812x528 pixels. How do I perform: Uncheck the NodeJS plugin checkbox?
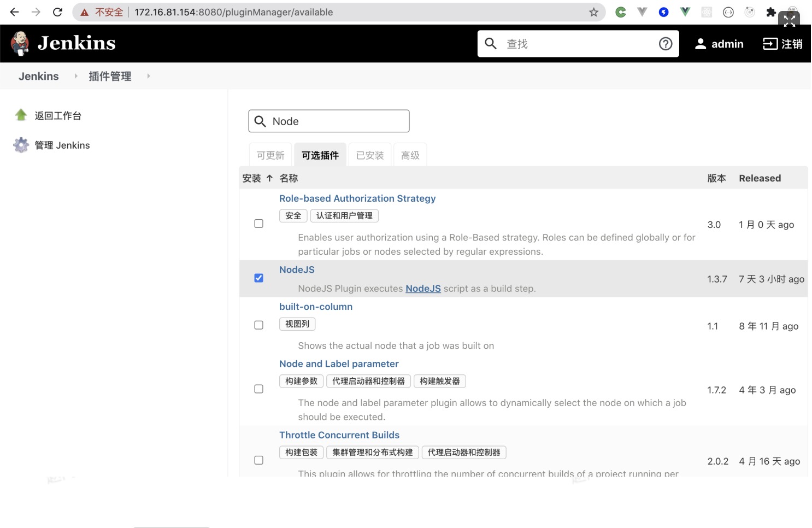point(259,278)
